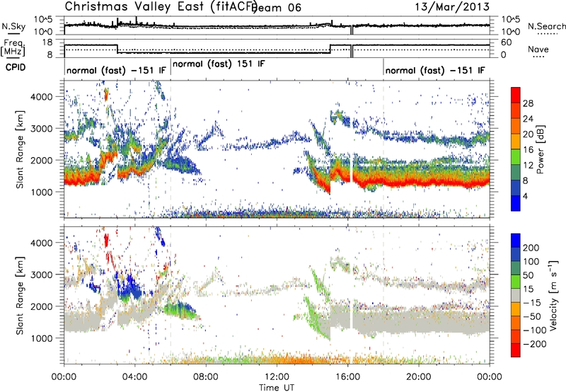Click the normal (fast) 151 IF label
This screenshot has width=566, height=392.
coord(219,64)
